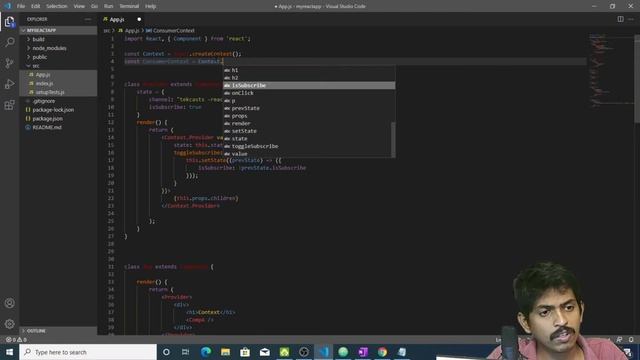The width and height of the screenshot is (640, 360).
Task: Open Microsoft Store from taskbar
Action: [x=245, y=352]
